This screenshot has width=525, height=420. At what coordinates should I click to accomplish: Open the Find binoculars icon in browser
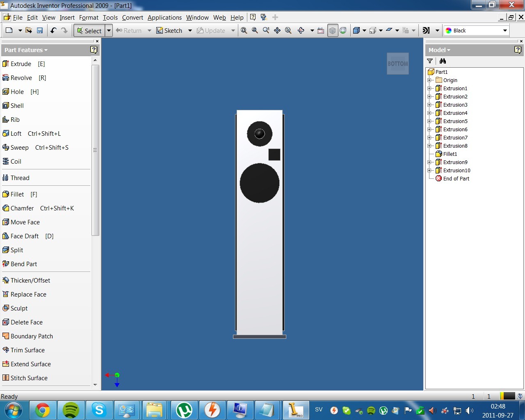[443, 61]
